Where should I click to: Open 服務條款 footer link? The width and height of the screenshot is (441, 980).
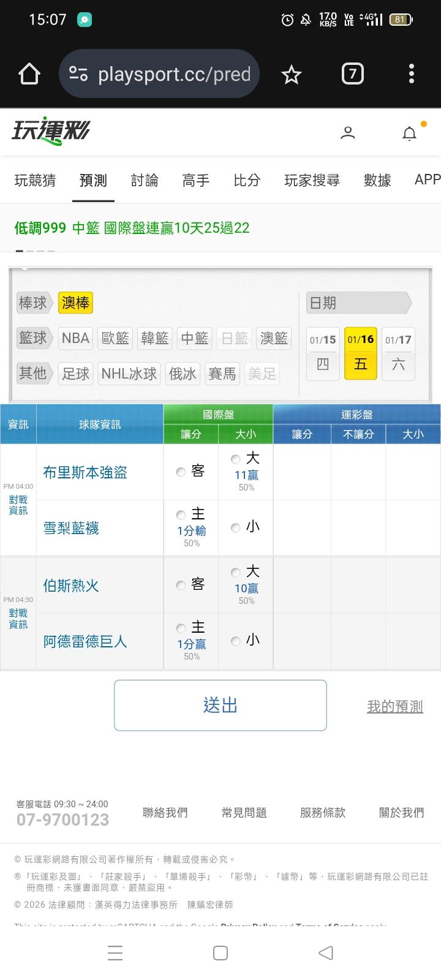pos(323,813)
